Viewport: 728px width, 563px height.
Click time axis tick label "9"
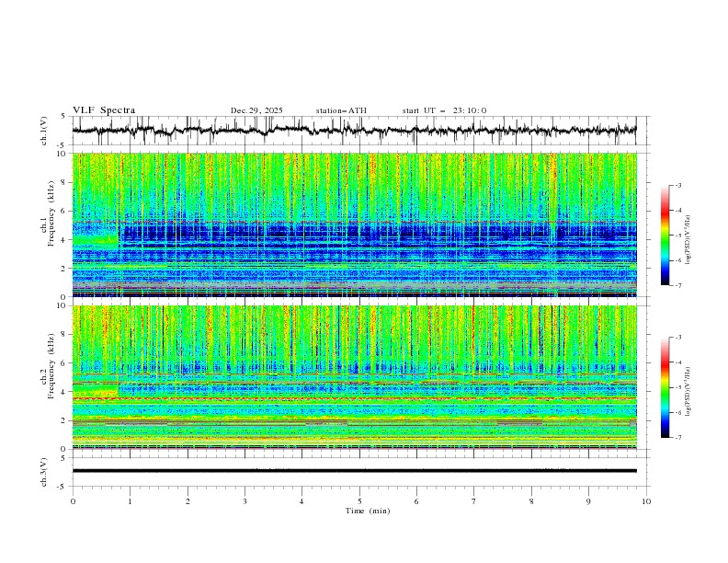588,501
